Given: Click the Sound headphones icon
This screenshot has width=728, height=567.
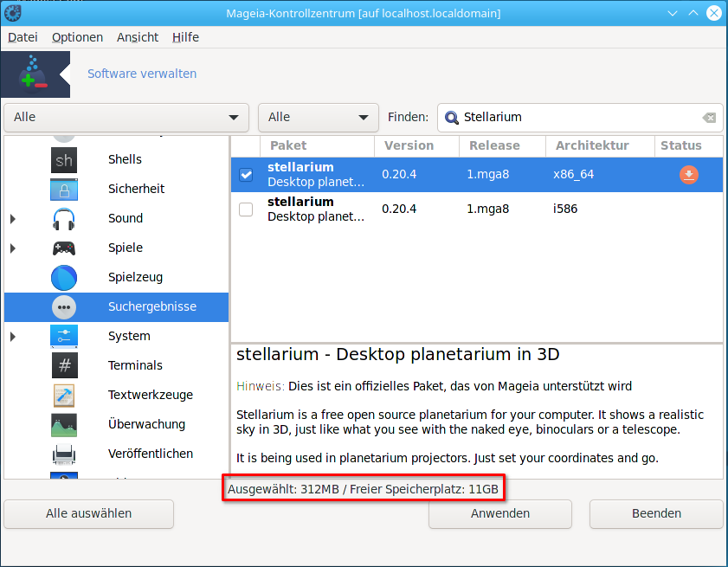Looking at the screenshot, I should coord(64,219).
